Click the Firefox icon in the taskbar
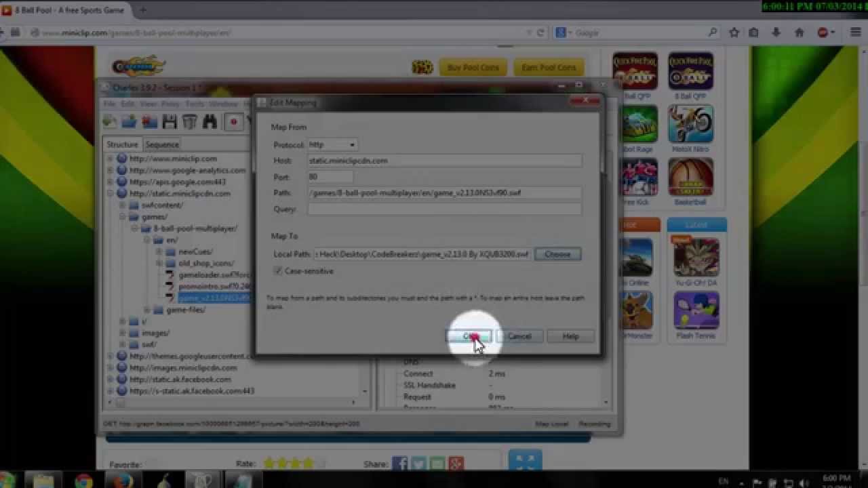868x488 pixels. 123,480
